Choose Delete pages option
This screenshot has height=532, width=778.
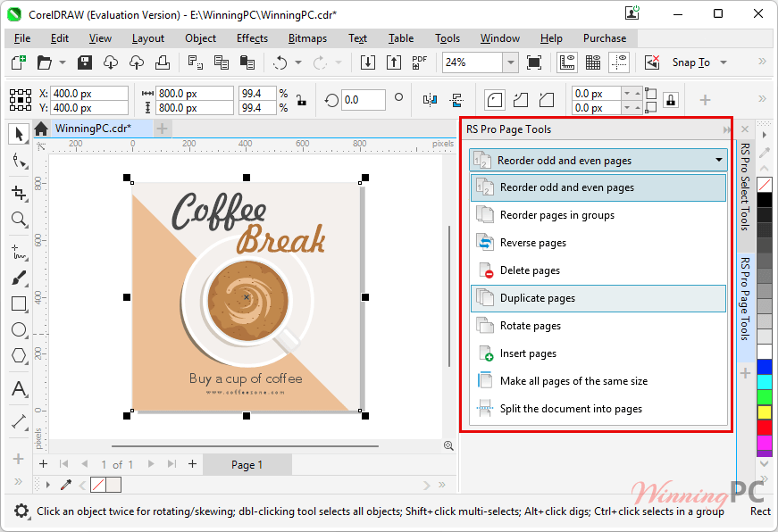pyautogui.click(x=598, y=270)
